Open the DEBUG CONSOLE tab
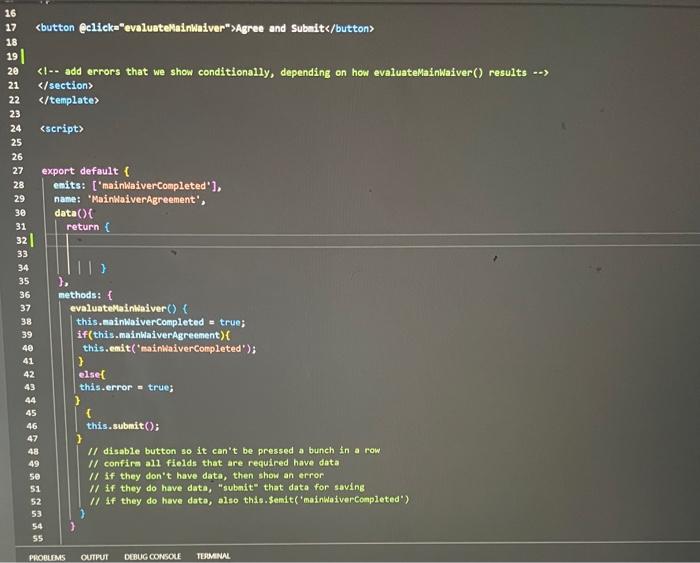This screenshot has height=563, width=700. coord(152,556)
